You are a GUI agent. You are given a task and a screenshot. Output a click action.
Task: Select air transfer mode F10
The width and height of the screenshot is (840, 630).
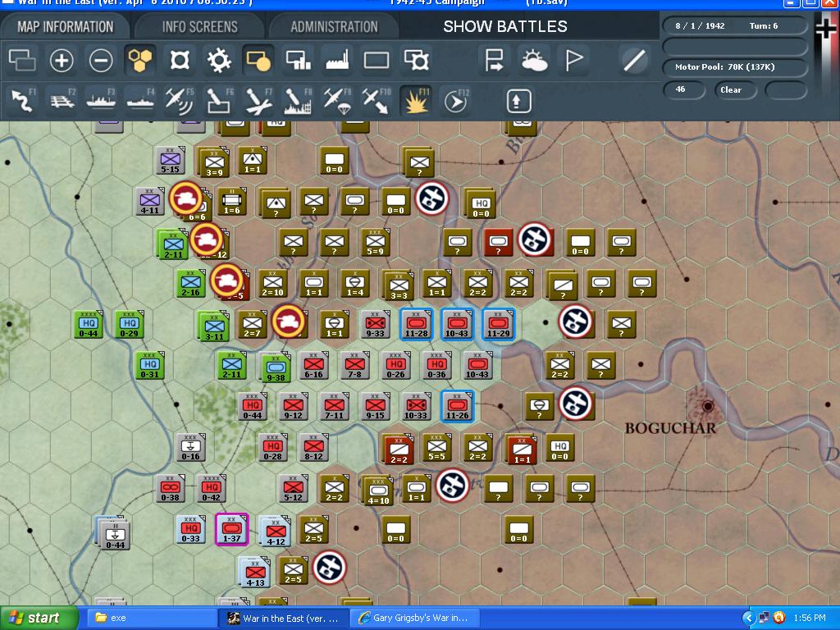(x=376, y=101)
